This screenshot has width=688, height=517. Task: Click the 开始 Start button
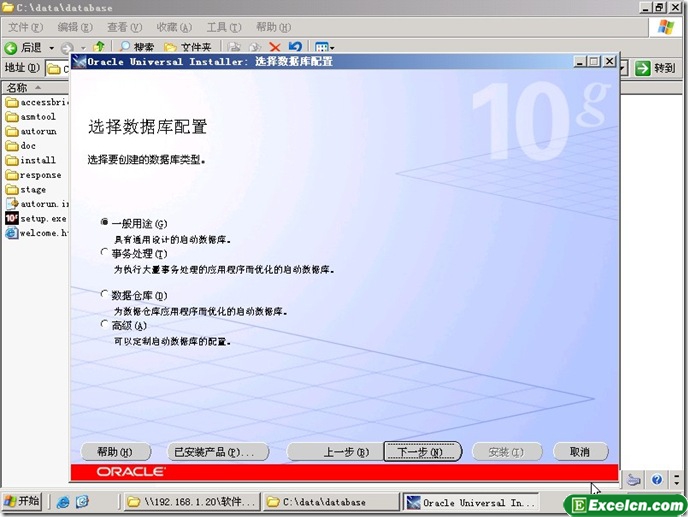[x=22, y=501]
